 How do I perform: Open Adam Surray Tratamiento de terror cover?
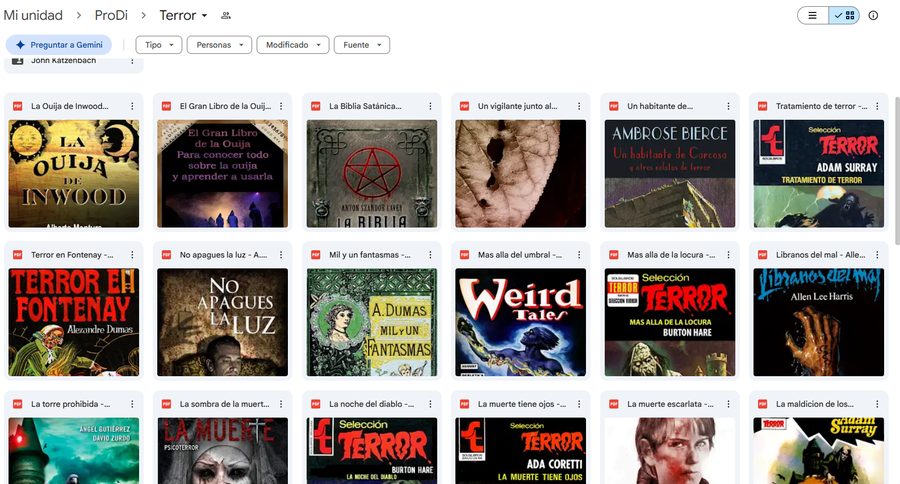tap(818, 173)
